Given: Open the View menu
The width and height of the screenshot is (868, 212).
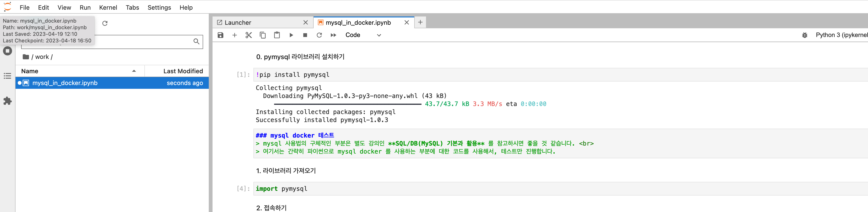Looking at the screenshot, I should click(64, 8).
